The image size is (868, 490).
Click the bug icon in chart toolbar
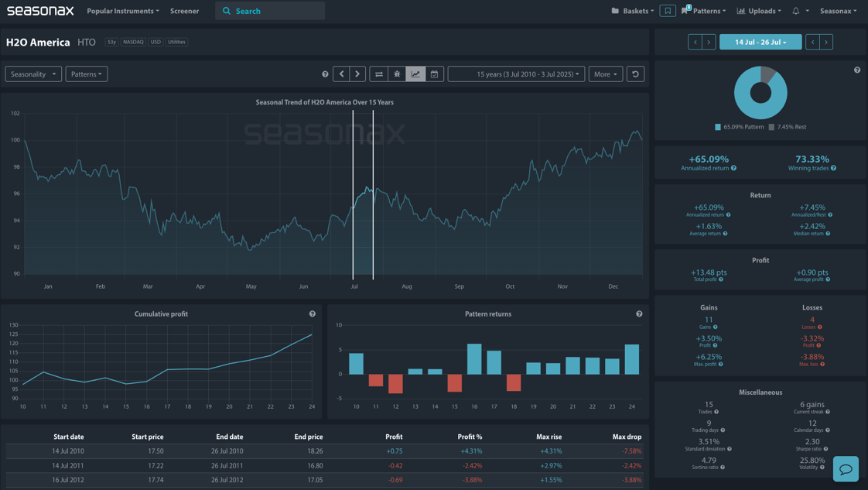[x=397, y=74]
